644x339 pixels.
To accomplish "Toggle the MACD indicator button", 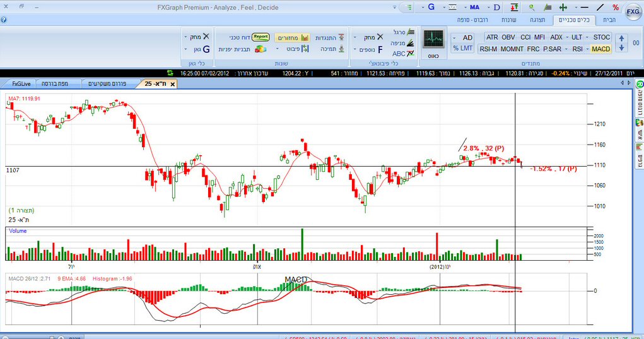I will click(x=600, y=49).
